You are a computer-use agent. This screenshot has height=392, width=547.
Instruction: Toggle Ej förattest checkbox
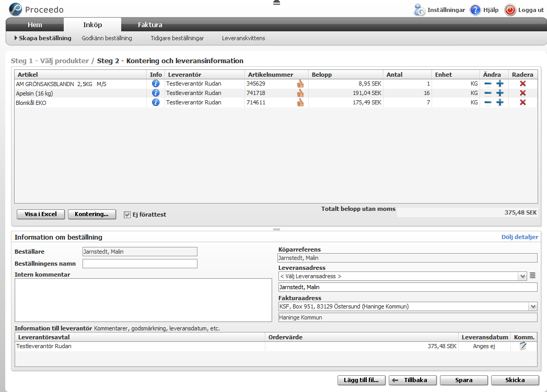pos(127,215)
